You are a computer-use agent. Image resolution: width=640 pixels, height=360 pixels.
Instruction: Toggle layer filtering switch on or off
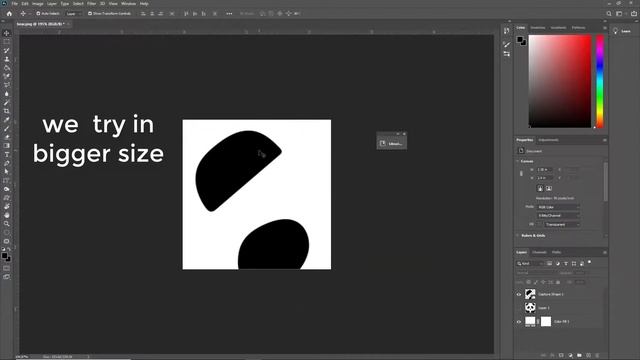point(589,262)
